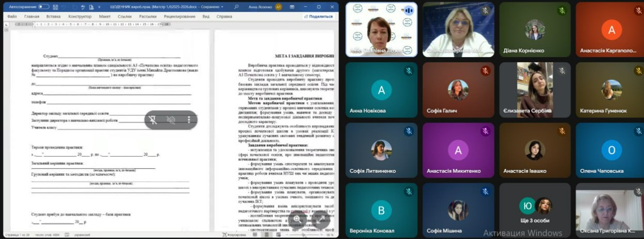This screenshot has height=239, width=644.
Task: Click Оксана Григорівна's video tile
Action: pyautogui.click(x=610, y=210)
